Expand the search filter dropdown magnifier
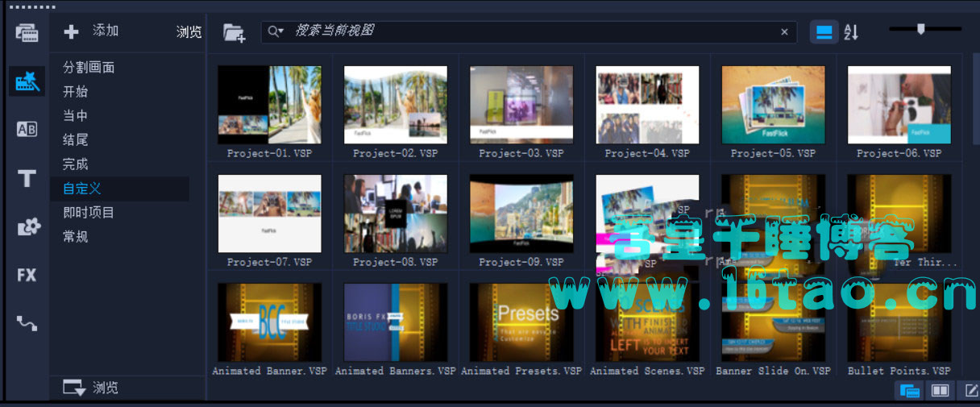This screenshot has width=980, height=407. click(x=276, y=31)
